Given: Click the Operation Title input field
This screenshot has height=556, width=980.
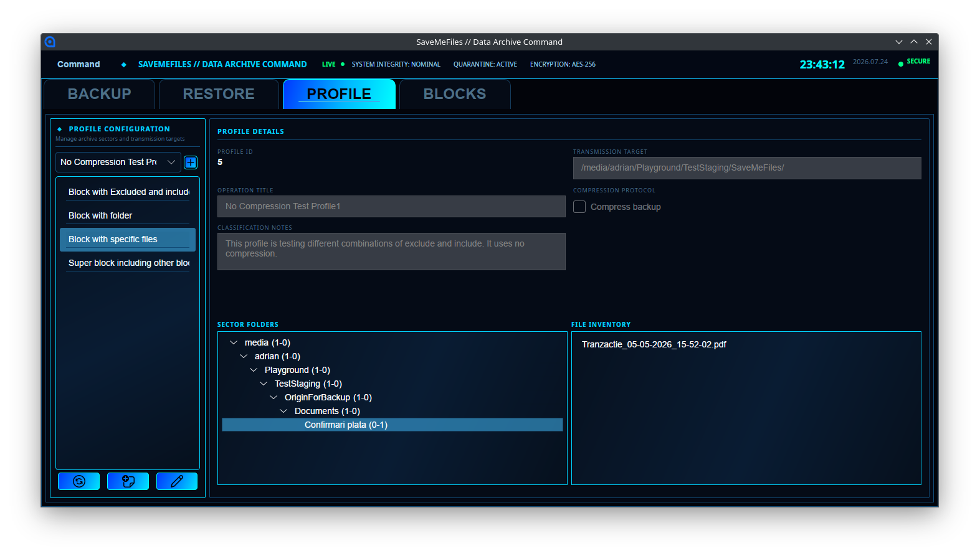Looking at the screenshot, I should (x=391, y=206).
